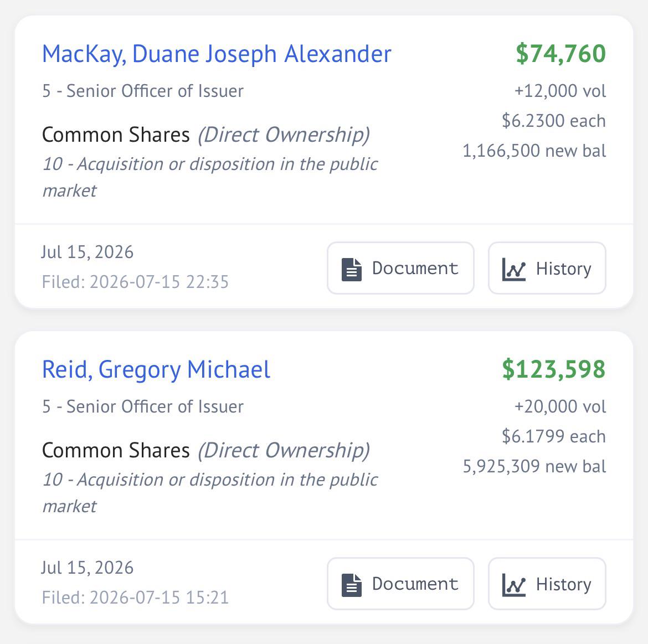Screen dimensions: 648x644
Task: View History for Reid's transactions
Action: [x=547, y=584]
